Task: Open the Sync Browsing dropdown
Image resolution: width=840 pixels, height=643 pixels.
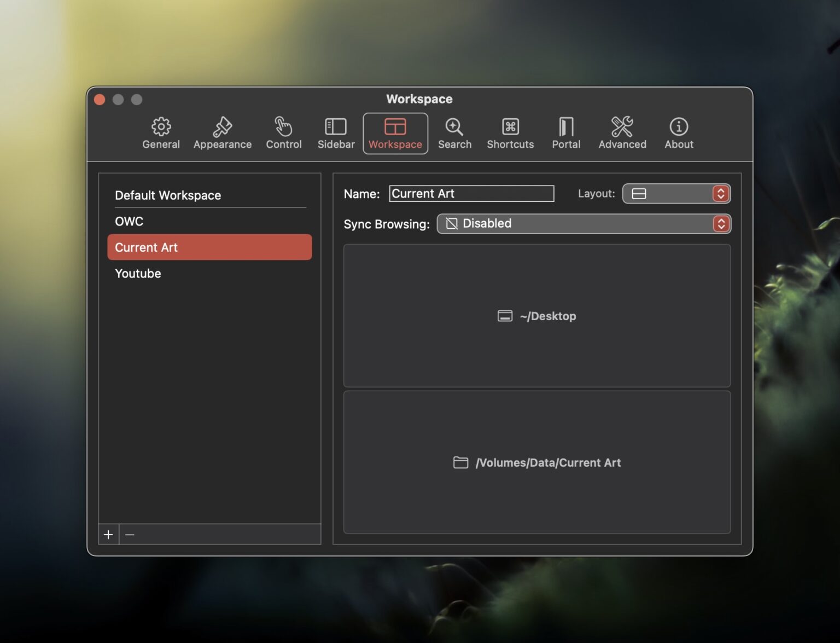Action: pyautogui.click(x=583, y=223)
